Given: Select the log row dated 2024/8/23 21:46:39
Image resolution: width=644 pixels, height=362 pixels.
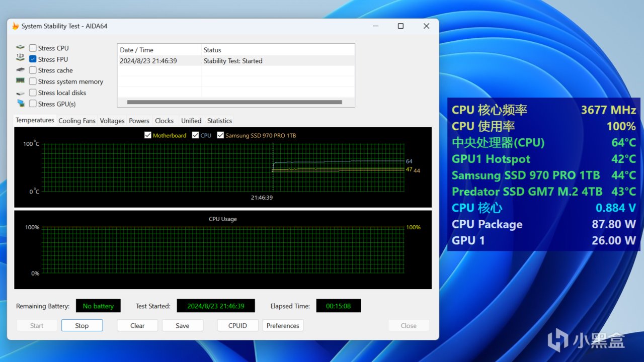Looking at the screenshot, I should (236, 61).
